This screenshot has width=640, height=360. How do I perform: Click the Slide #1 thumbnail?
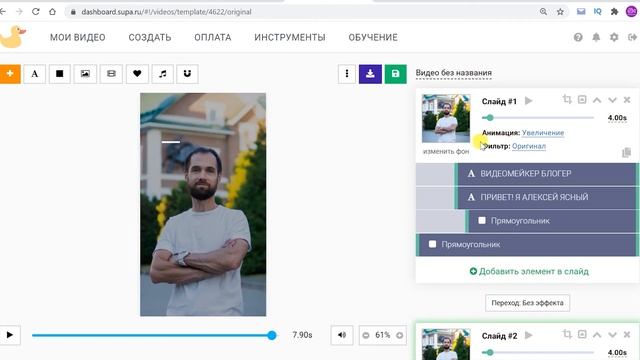point(446,118)
